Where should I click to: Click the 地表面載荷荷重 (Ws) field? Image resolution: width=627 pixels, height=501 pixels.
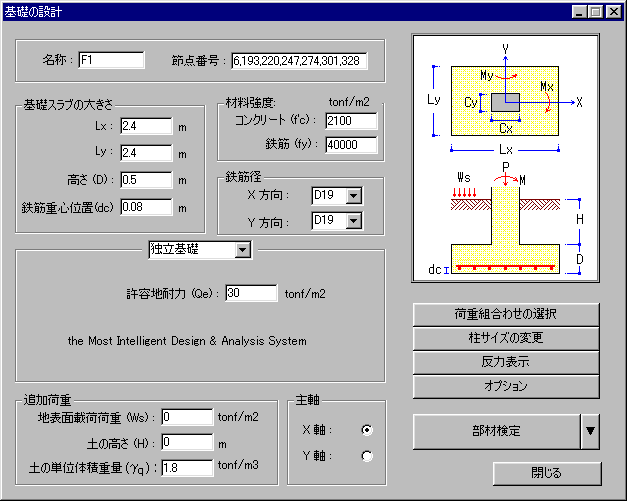point(187,417)
